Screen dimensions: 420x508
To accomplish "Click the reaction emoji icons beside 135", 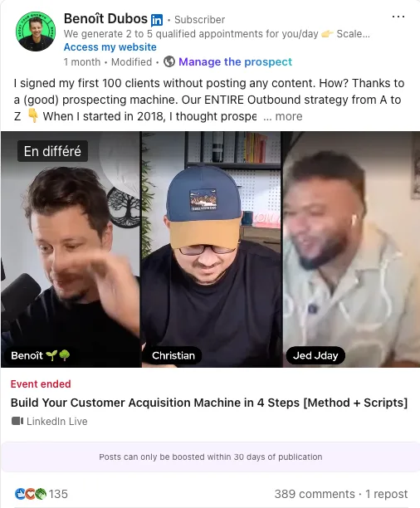I will 31,494.
